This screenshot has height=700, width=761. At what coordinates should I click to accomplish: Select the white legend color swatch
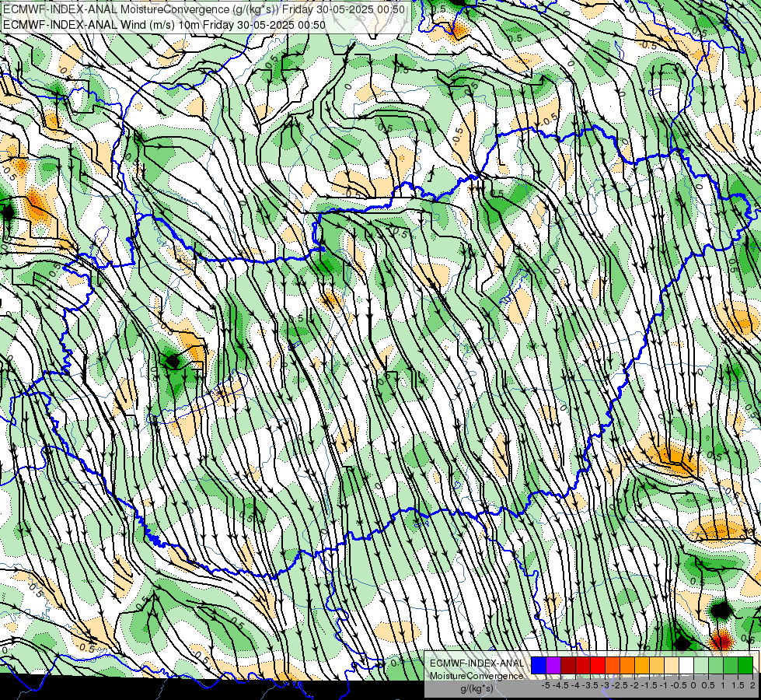686,665
